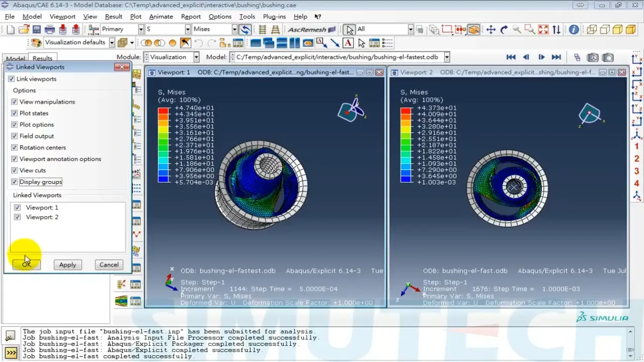Click the text annotation A icon
644x362 pixels.
pyautogui.click(x=348, y=43)
